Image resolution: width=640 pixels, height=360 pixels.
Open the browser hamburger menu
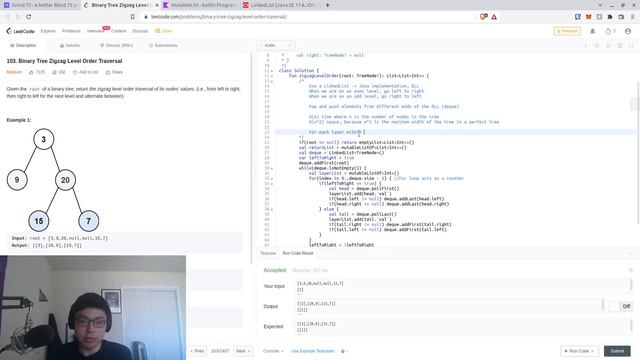tap(633, 17)
